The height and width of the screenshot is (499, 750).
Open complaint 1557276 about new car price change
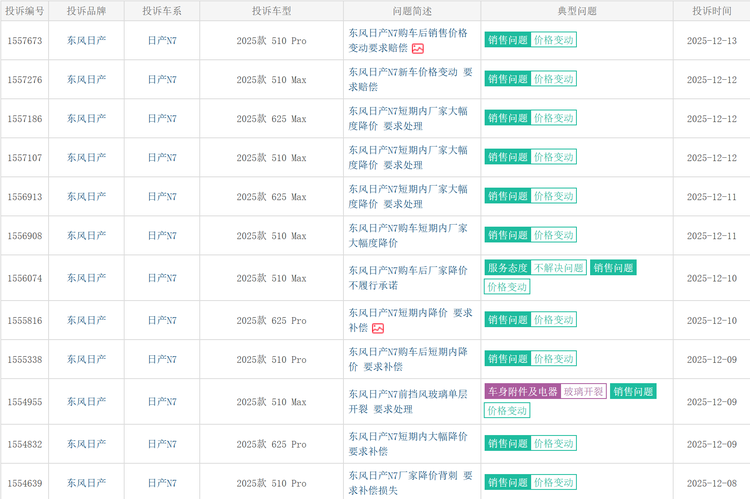tap(403, 79)
